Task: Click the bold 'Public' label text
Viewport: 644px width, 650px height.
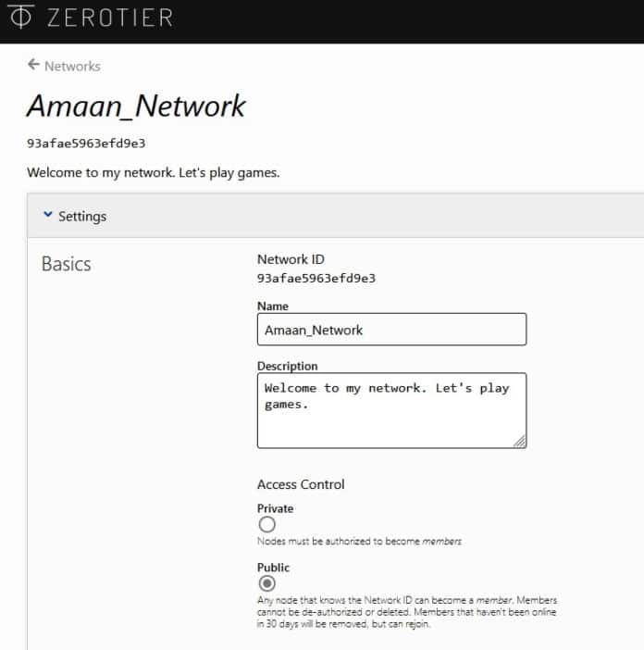Action: pyautogui.click(x=273, y=568)
